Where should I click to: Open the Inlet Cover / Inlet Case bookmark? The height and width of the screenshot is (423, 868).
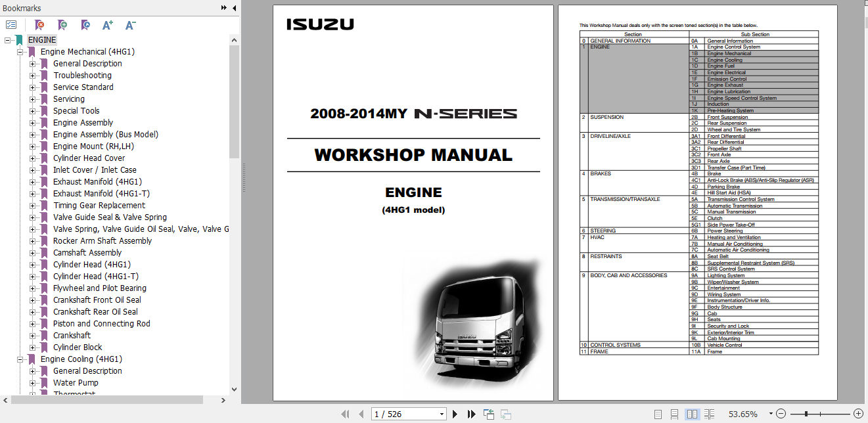pos(95,170)
